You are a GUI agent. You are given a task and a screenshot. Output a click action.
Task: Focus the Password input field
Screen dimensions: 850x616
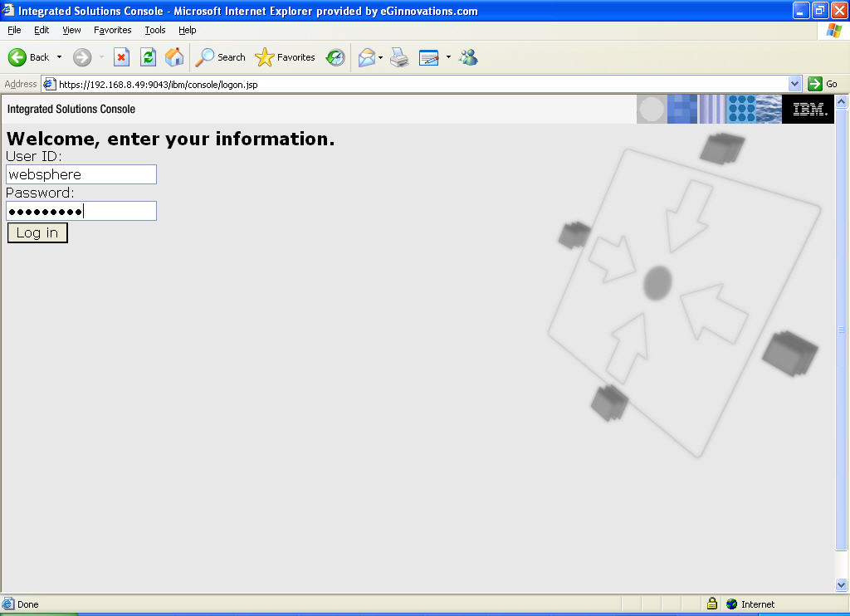click(81, 211)
